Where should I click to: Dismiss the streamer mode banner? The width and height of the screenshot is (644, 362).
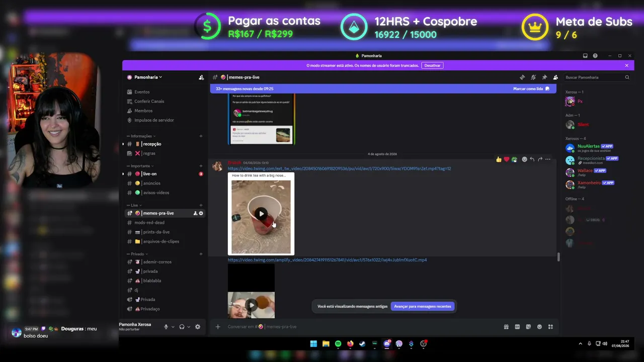(x=627, y=65)
